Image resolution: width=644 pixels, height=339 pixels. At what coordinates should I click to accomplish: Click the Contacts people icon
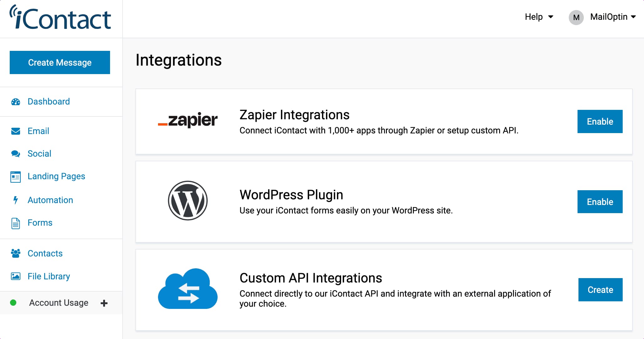16,253
